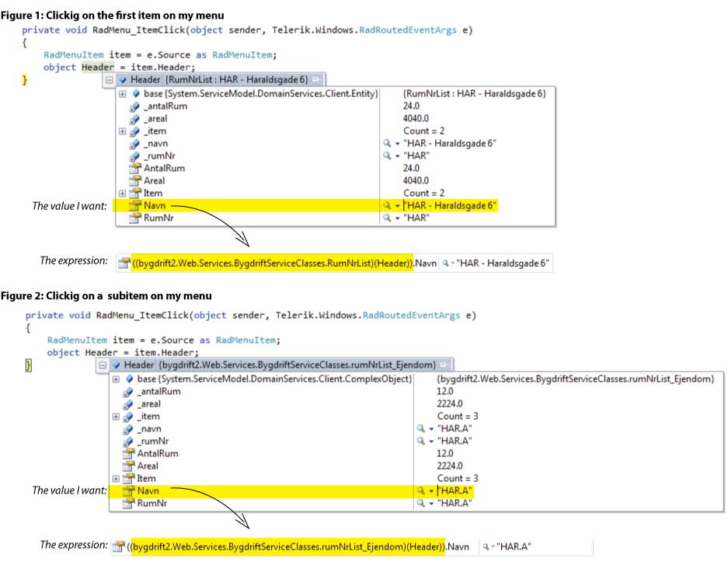Select highlighted Navn row in Figure 2 datatip
The height and width of the screenshot is (562, 728).
(x=291, y=491)
